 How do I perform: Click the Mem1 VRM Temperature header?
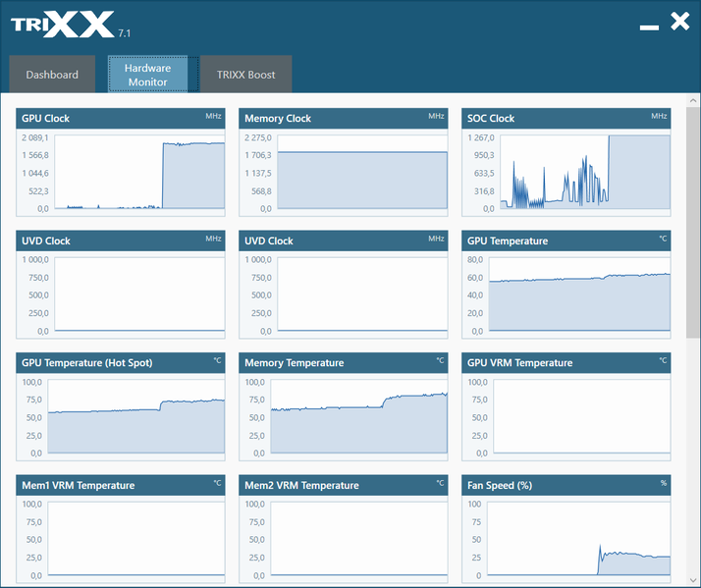121,485
